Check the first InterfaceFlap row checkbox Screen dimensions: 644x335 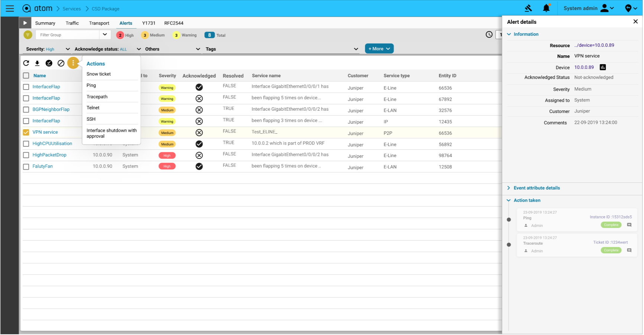(x=26, y=87)
